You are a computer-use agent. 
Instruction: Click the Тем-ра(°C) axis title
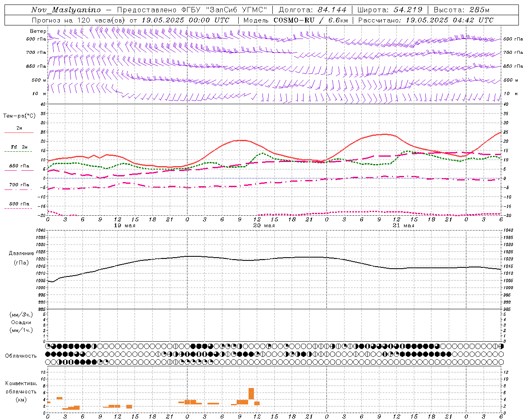19,116
